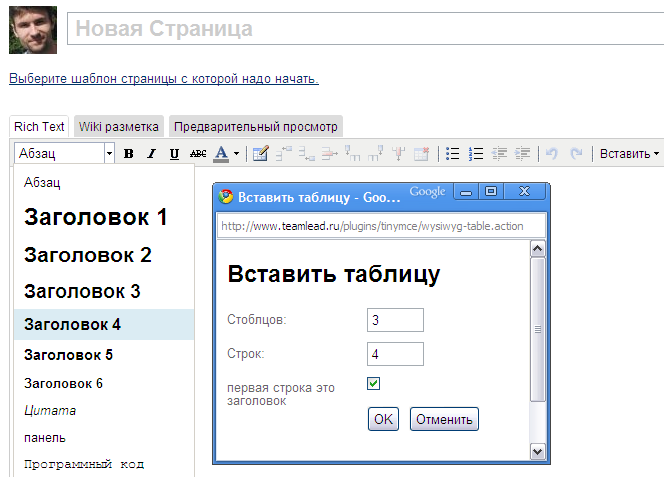Expand the text color dropdown arrow

236,154
